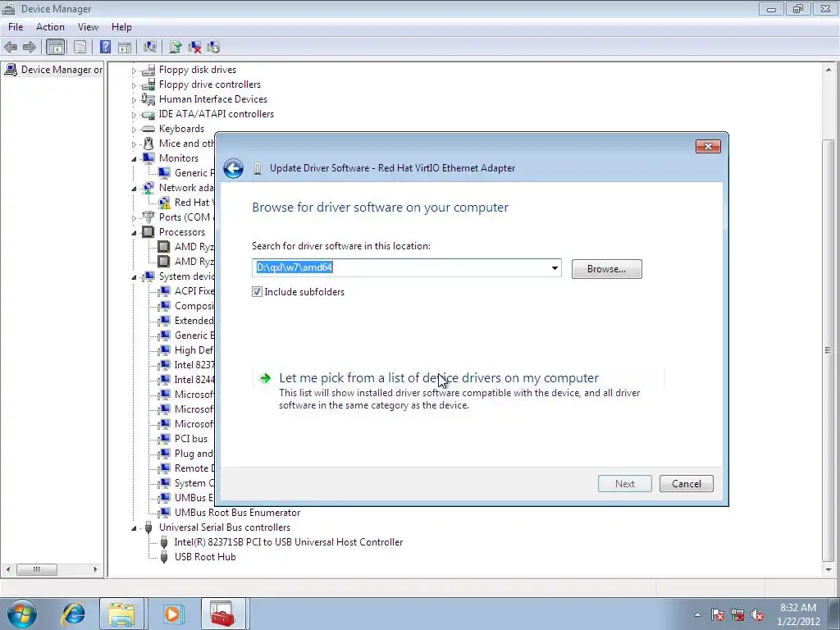The width and height of the screenshot is (840, 630).
Task: Select the UMBus Root Bus Enumerator entry
Action: tap(237, 513)
